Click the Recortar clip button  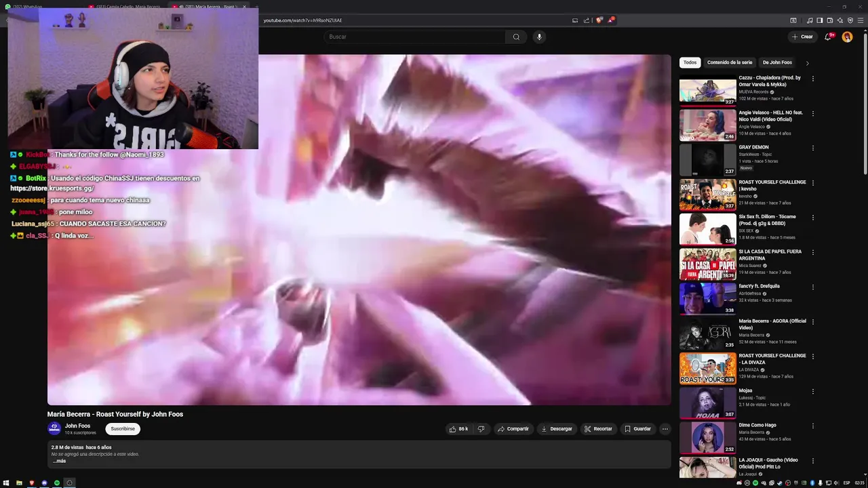pyautogui.click(x=598, y=429)
